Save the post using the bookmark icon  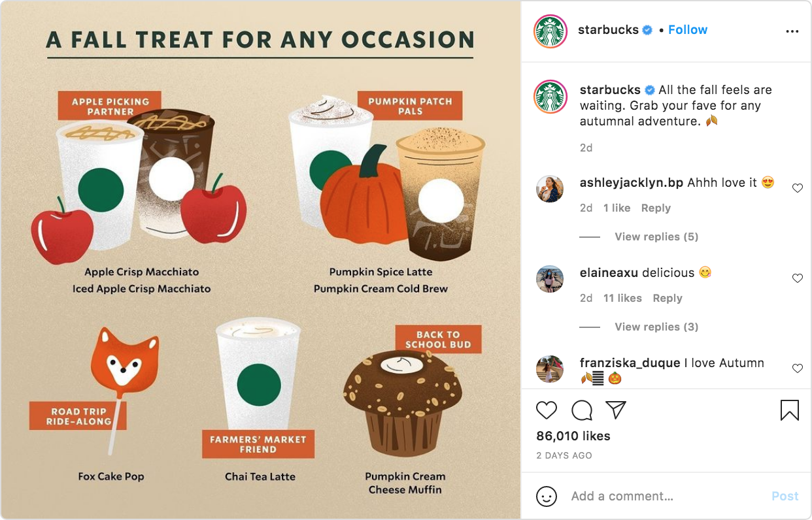pos(789,410)
